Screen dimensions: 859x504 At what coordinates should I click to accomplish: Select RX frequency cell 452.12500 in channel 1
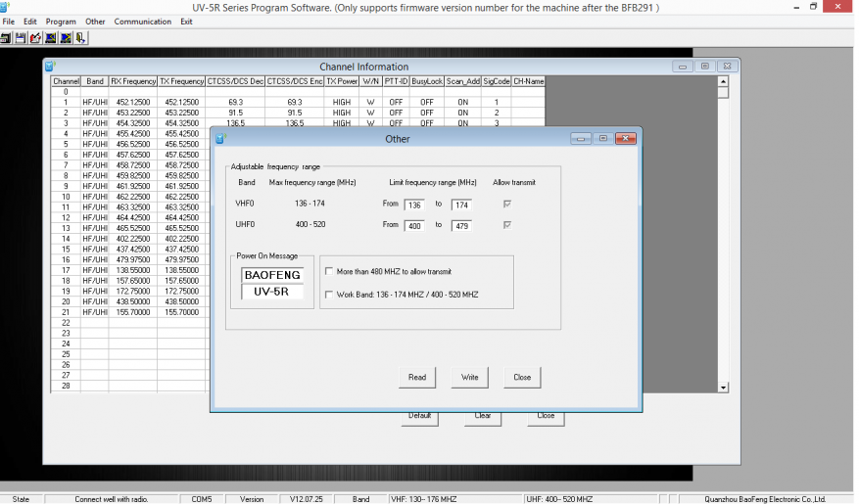tap(133, 102)
